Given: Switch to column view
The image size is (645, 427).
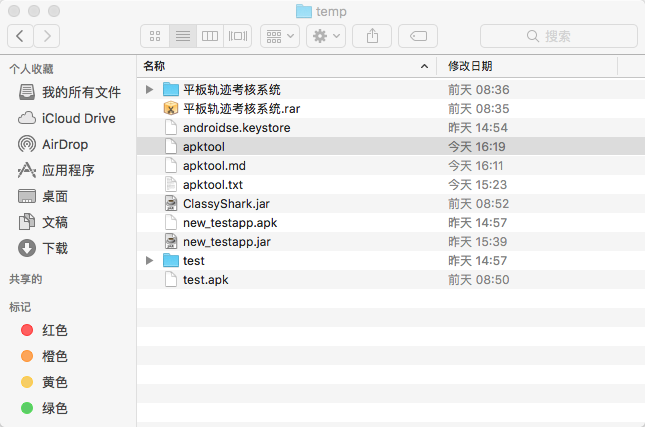Looking at the screenshot, I should tap(210, 36).
